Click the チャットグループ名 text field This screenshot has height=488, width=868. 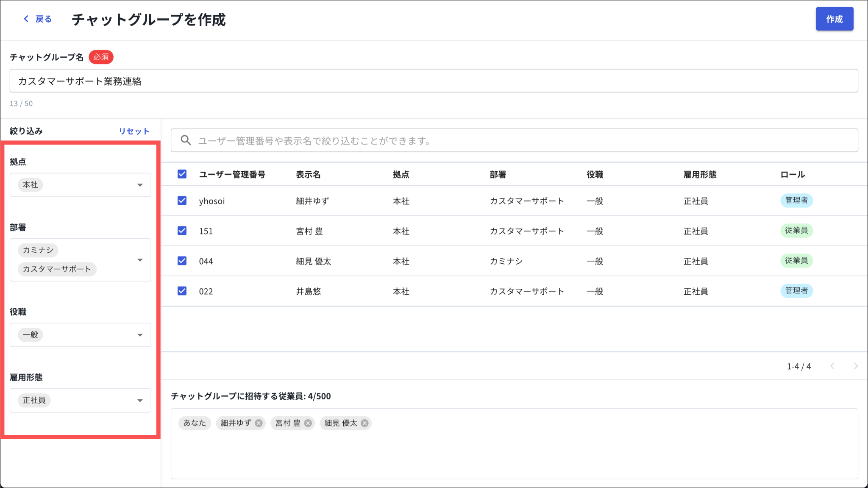[x=434, y=81]
